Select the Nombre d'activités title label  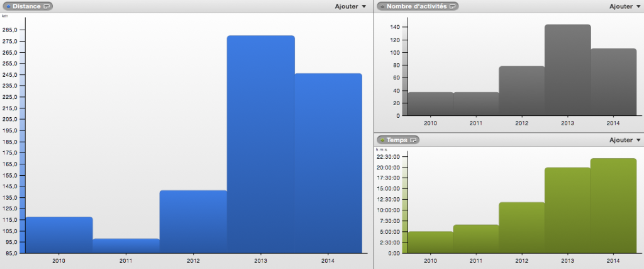click(416, 6)
